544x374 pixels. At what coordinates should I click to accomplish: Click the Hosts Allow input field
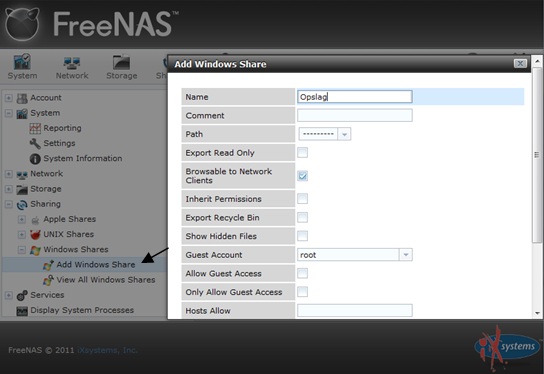pos(355,311)
